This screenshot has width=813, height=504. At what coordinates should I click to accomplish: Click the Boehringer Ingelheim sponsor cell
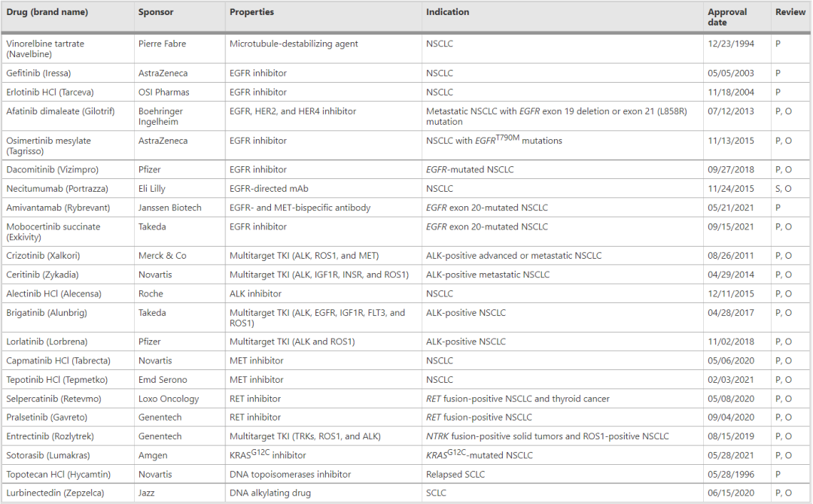[160, 116]
